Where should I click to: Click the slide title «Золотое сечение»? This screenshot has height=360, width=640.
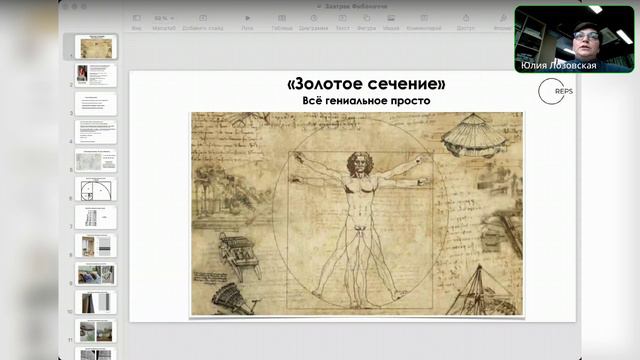(x=366, y=83)
